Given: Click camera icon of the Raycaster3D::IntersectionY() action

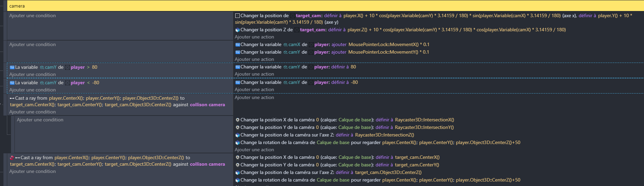Looking at the screenshot, I should (x=237, y=128).
